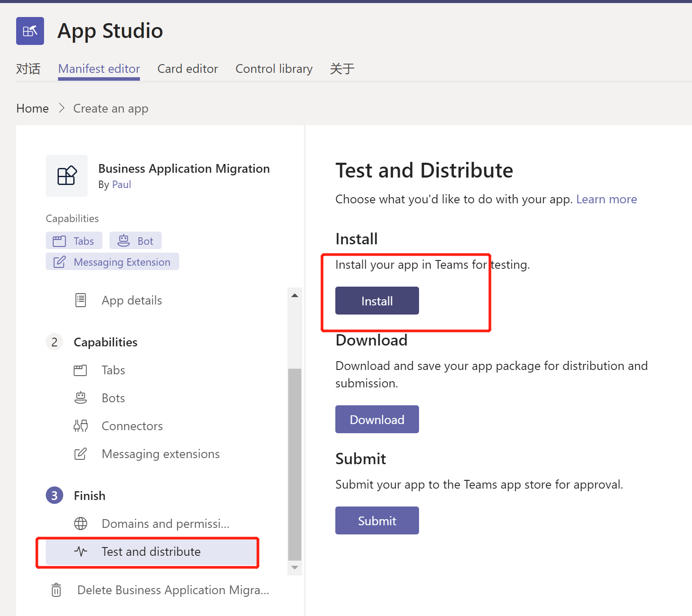Click the sidebar scrollbar thumb
This screenshot has height=616, width=692.
click(x=295, y=464)
